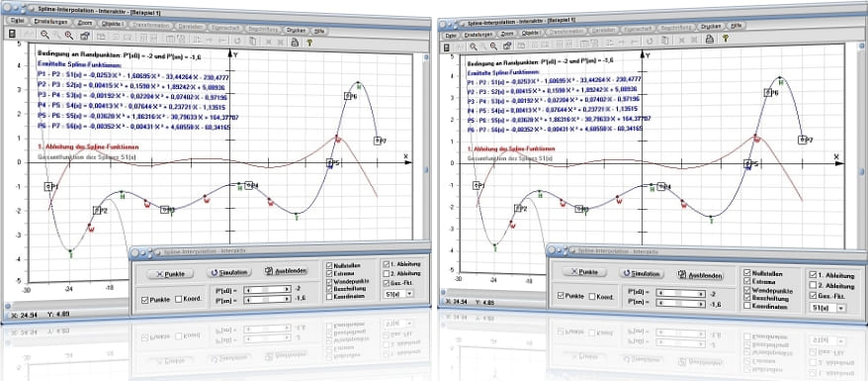The width and height of the screenshot is (868, 381).
Task: Uncheck Ges.-Fkt. in right control panel
Action: click(x=813, y=295)
